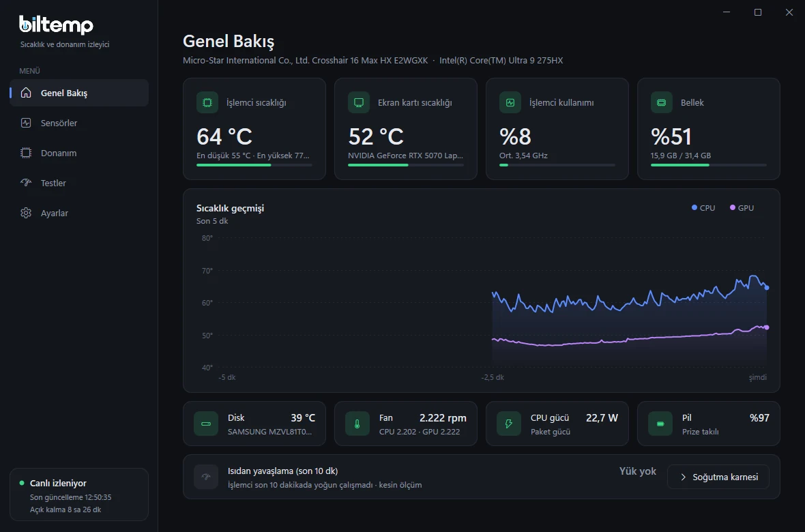
Task: Click the Micro-Star International model text
Action: (x=306, y=60)
